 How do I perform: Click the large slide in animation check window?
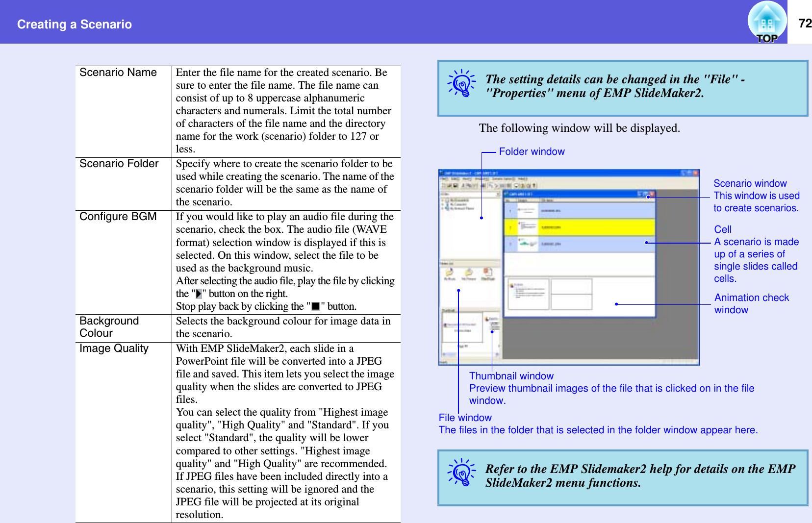tap(529, 295)
